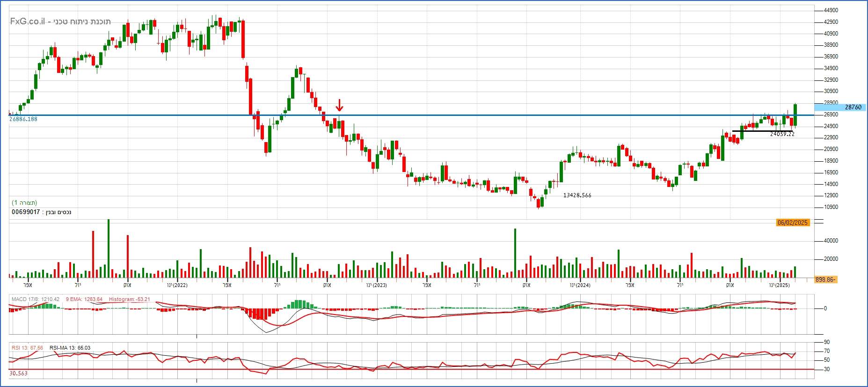Select the red horizontal RSI threshold line

pyautogui.click(x=412, y=369)
